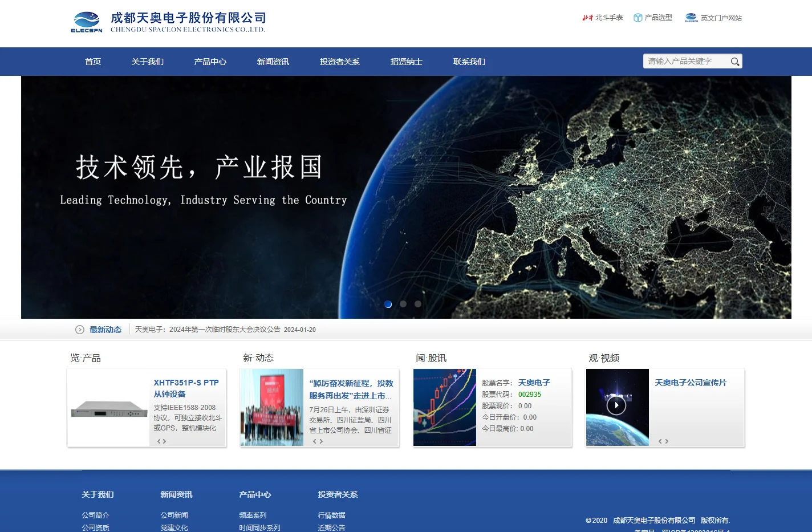The width and height of the screenshot is (812, 532).
Task: Open the XHTF351P-S PTP 从钟设备 product title
Action: (x=186, y=388)
